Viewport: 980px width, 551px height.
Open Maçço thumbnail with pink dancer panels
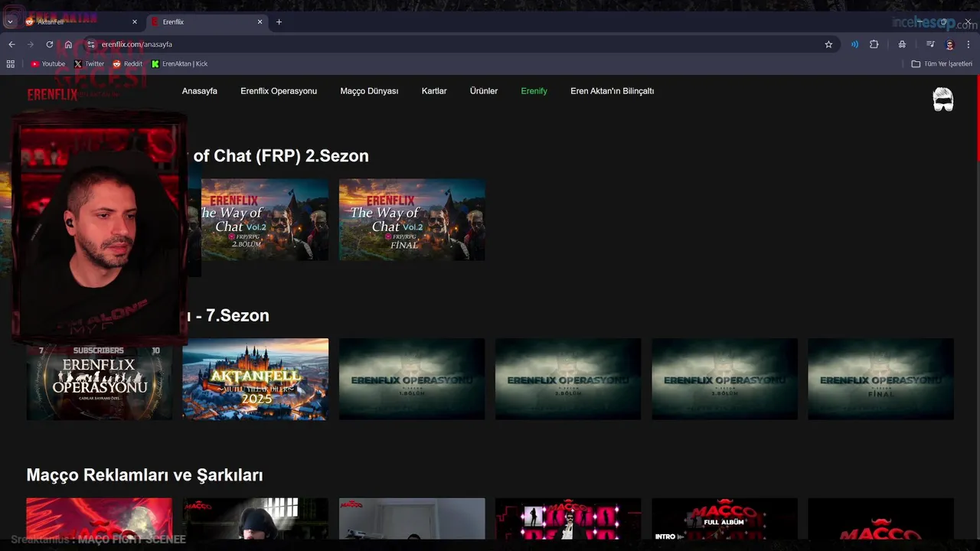click(568, 519)
